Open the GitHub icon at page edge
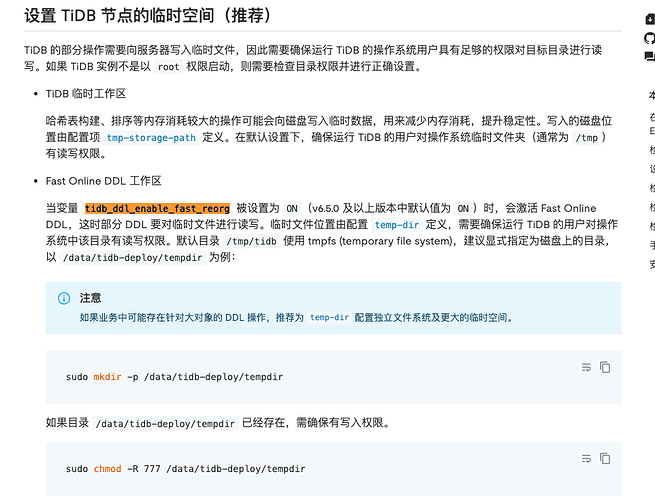655x499 pixels. pos(650,38)
